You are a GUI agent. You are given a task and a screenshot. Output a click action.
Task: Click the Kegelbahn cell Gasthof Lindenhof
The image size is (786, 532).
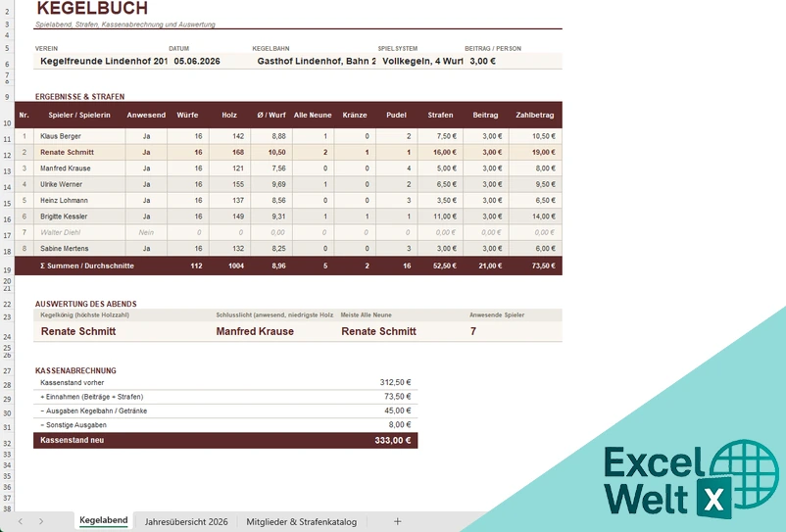point(314,61)
